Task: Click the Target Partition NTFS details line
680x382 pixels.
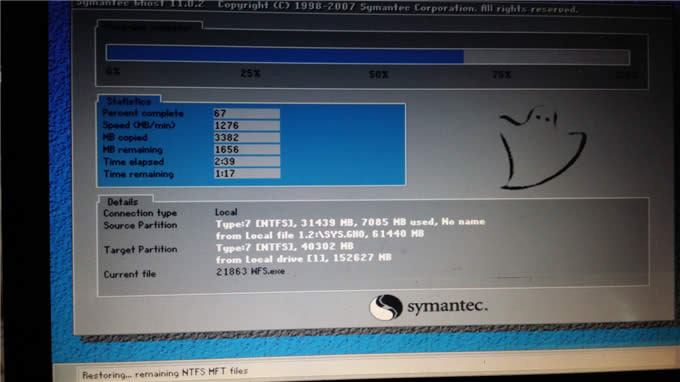Action: tap(284, 247)
